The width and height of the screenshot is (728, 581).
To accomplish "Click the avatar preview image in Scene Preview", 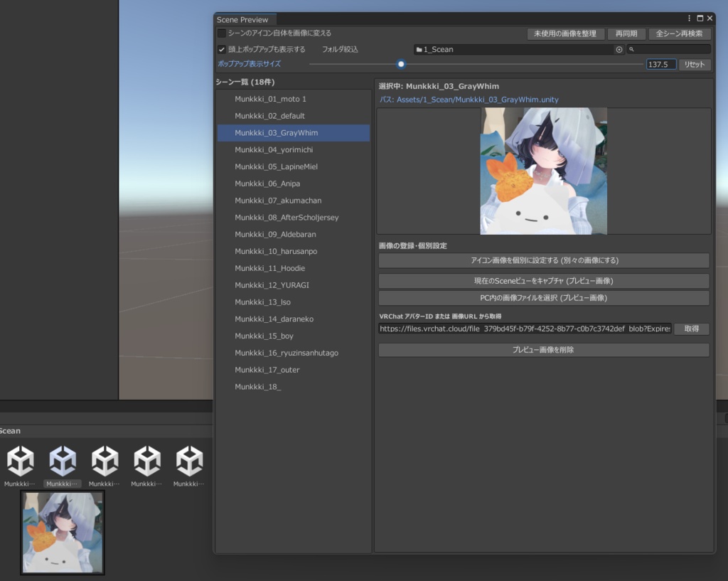I will coord(543,171).
